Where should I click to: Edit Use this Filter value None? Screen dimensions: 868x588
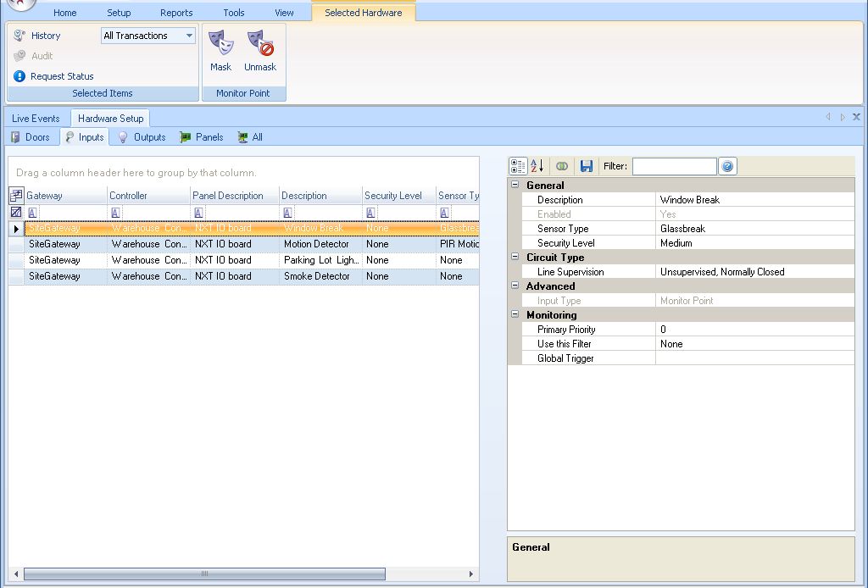pyautogui.click(x=755, y=343)
